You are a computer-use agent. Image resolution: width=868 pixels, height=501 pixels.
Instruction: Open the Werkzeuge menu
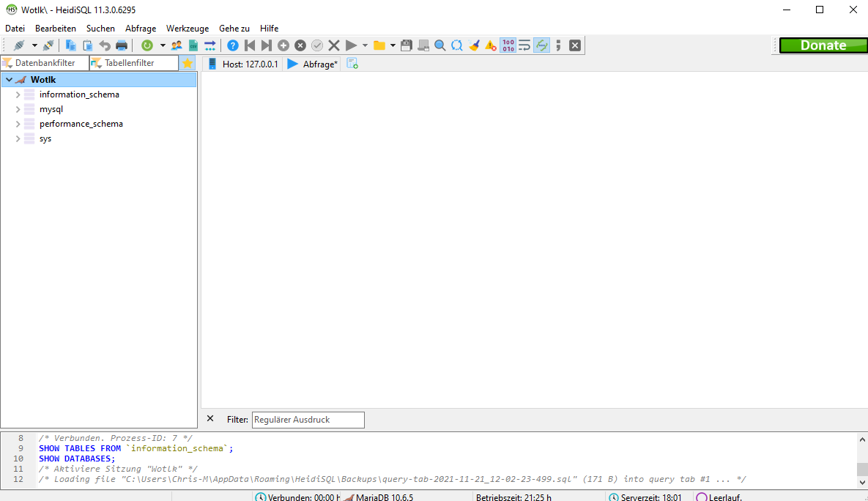click(188, 29)
